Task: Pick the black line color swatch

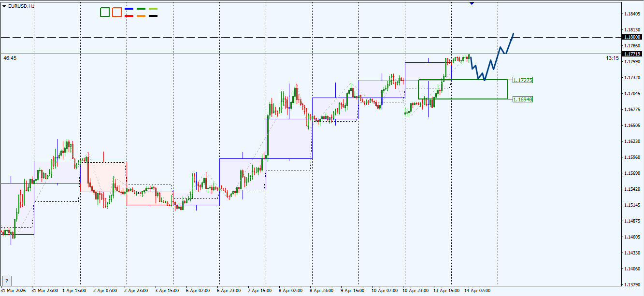Action: [153, 16]
